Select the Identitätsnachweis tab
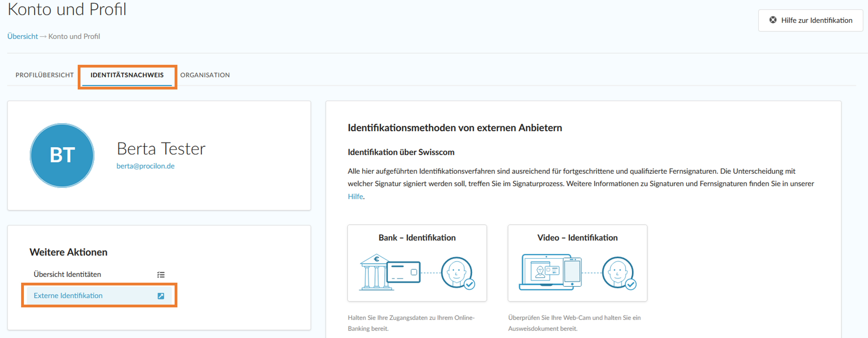Screen dimensions: 868x338 127,75
